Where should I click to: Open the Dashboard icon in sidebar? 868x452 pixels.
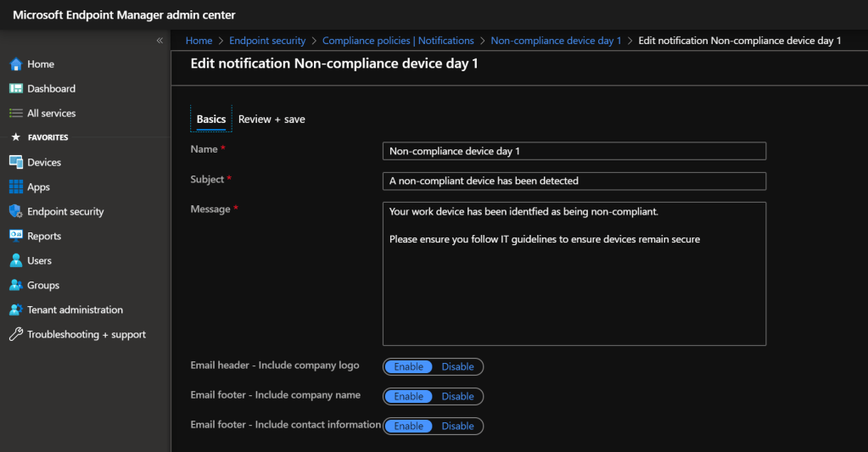(x=15, y=89)
